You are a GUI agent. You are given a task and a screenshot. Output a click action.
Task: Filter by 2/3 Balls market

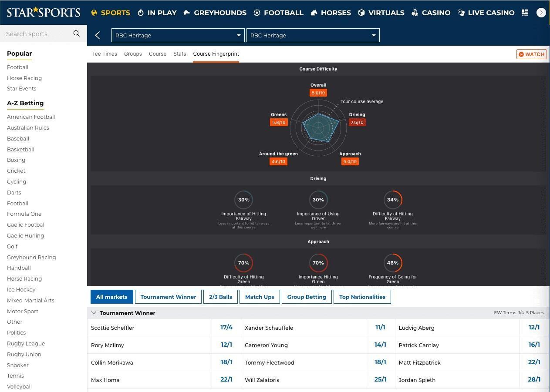220,297
